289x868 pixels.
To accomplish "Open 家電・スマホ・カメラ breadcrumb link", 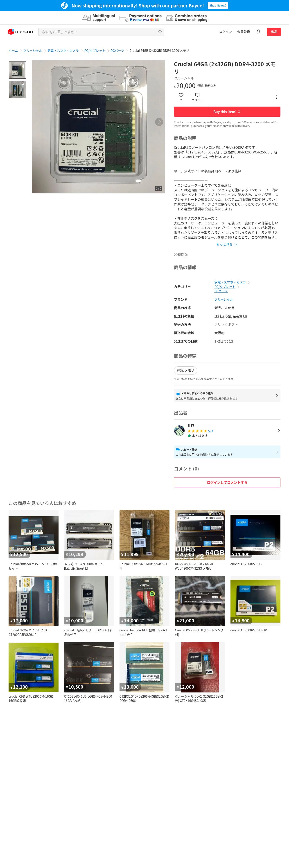I will pos(63,50).
